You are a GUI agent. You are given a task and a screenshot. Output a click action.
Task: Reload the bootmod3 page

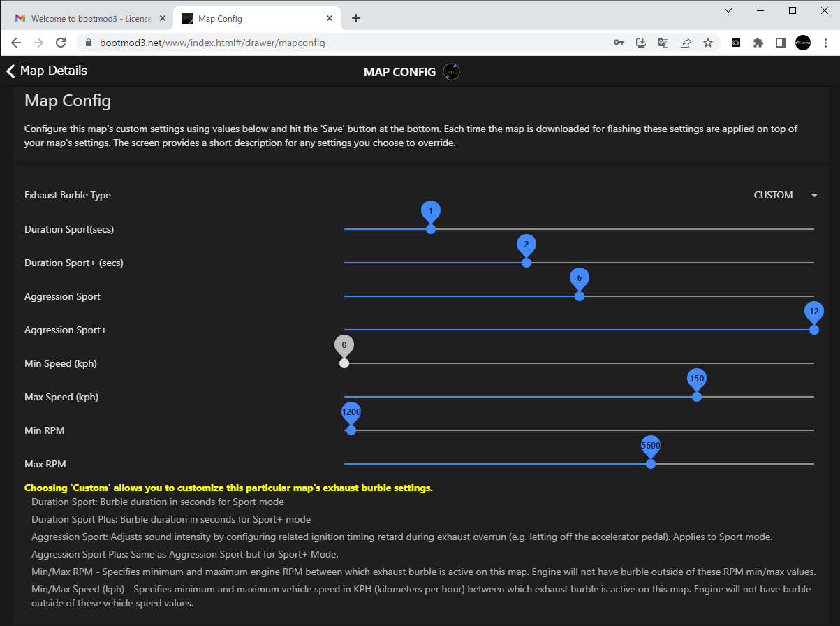[x=61, y=43]
